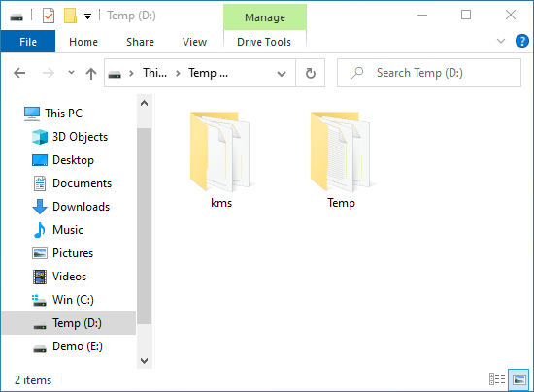Click the navigation pane scroll-down arrow
The image size is (534, 392).
pyautogui.click(x=144, y=361)
